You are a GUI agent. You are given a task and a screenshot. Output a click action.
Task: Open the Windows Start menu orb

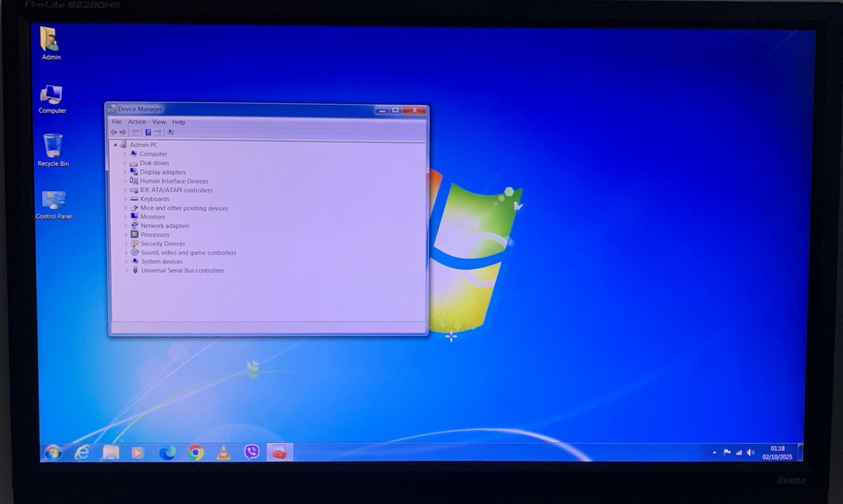click(53, 452)
